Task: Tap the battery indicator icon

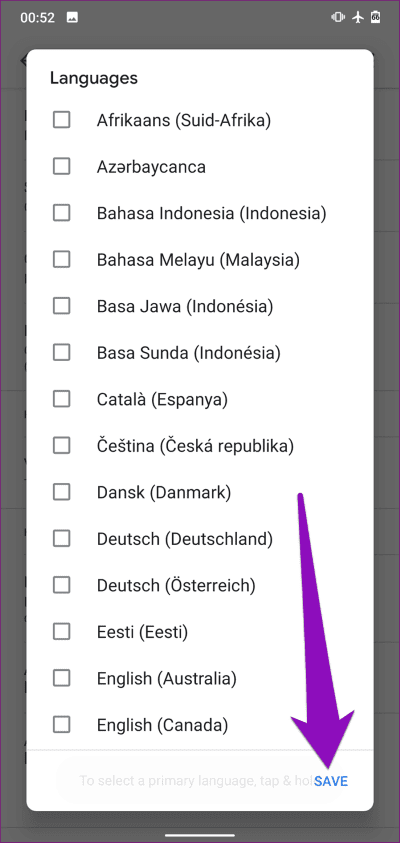Action: click(376, 17)
